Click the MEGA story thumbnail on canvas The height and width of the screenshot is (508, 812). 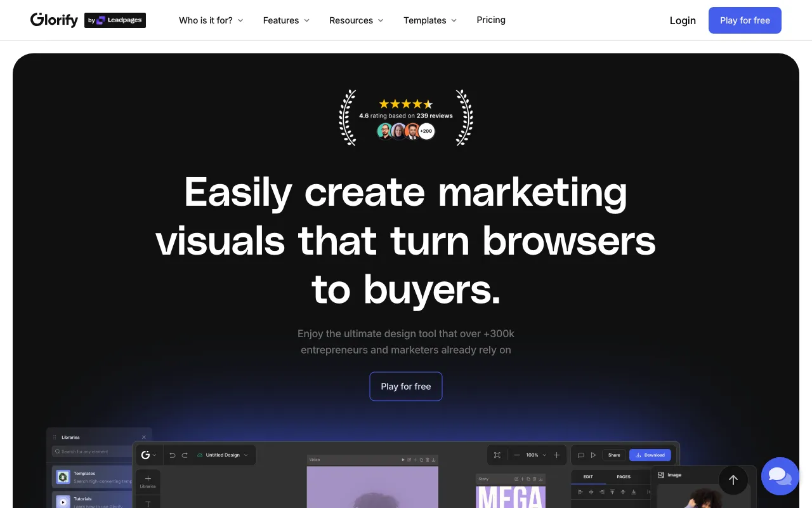pos(511,497)
